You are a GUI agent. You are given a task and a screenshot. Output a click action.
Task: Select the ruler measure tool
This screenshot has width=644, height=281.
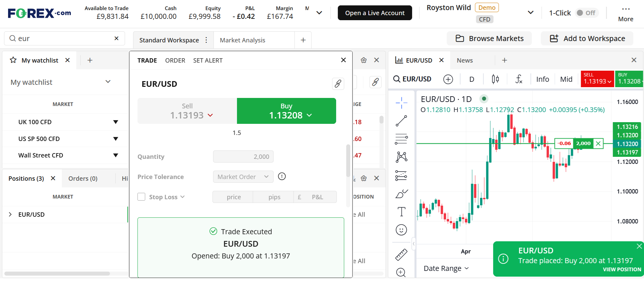(401, 255)
